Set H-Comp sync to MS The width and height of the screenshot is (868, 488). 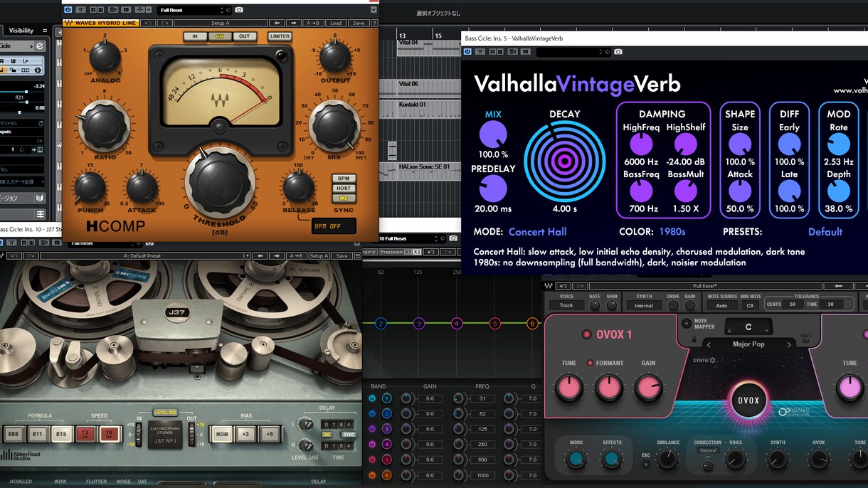click(344, 198)
